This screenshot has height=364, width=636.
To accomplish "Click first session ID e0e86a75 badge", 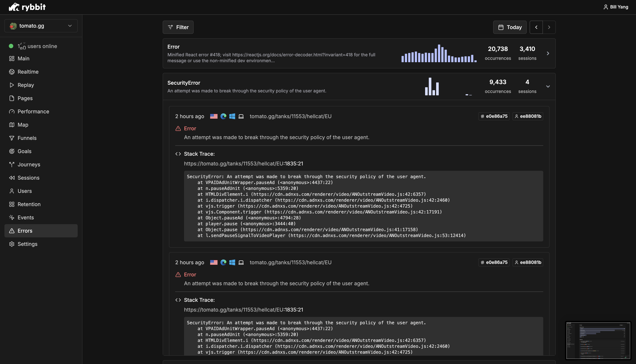I will 494,116.
